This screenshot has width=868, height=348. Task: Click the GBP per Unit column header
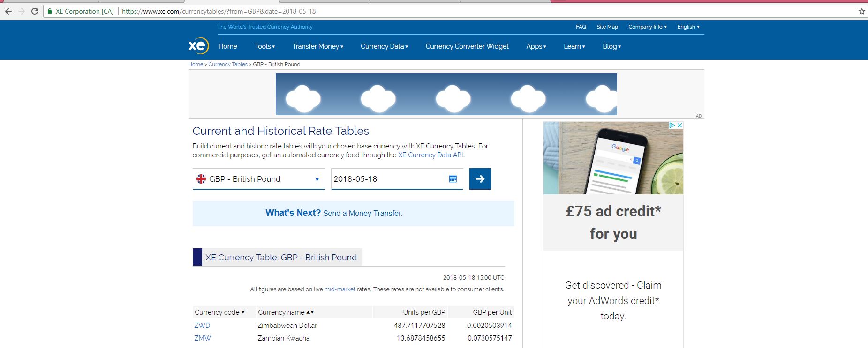pos(492,312)
